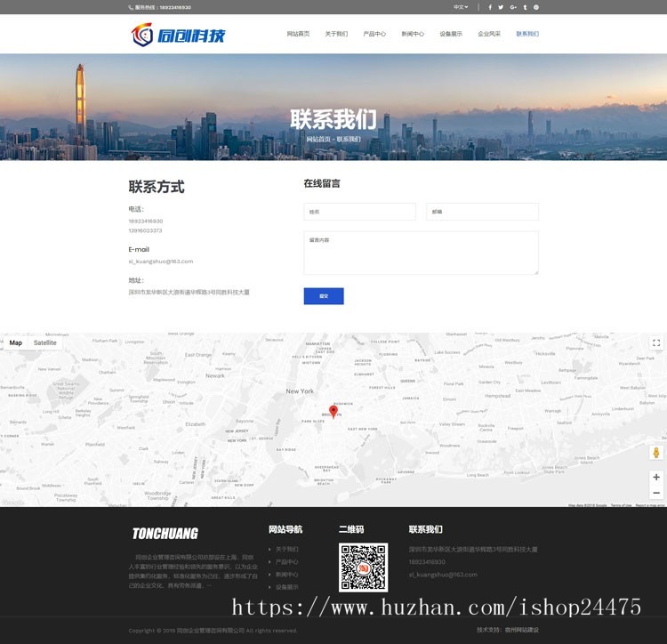
Task: Open the 中文 language dropdown
Action: [461, 7]
